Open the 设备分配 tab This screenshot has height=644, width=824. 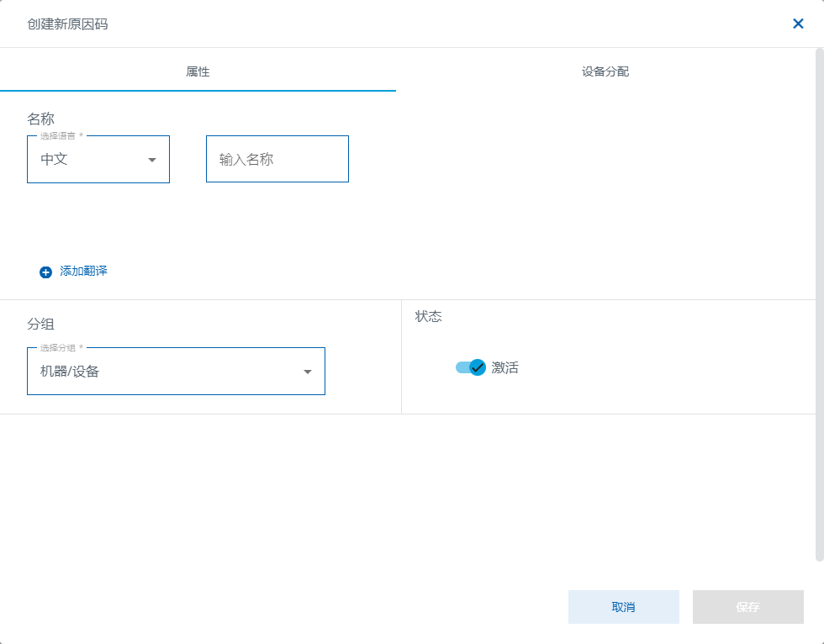605,71
